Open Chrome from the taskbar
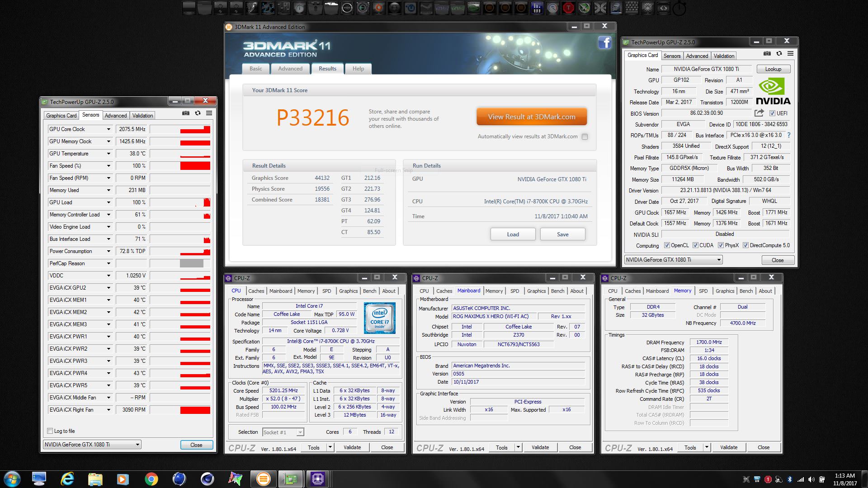This screenshot has width=868, height=488. coord(151,479)
